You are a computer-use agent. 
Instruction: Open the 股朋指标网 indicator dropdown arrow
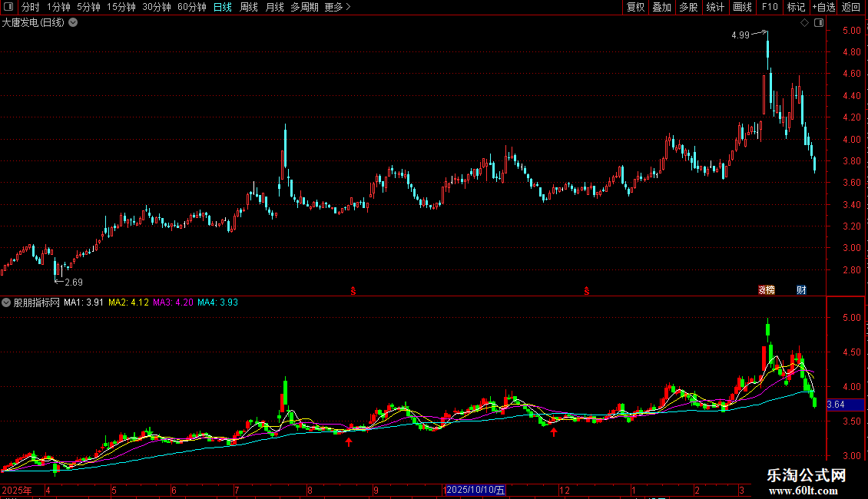tap(6, 302)
